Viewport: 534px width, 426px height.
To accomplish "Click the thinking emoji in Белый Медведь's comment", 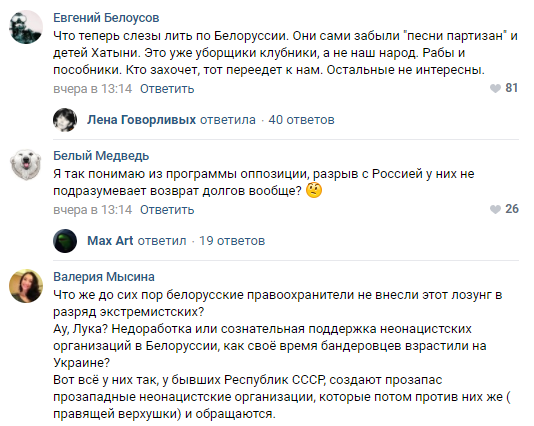I will (314, 190).
